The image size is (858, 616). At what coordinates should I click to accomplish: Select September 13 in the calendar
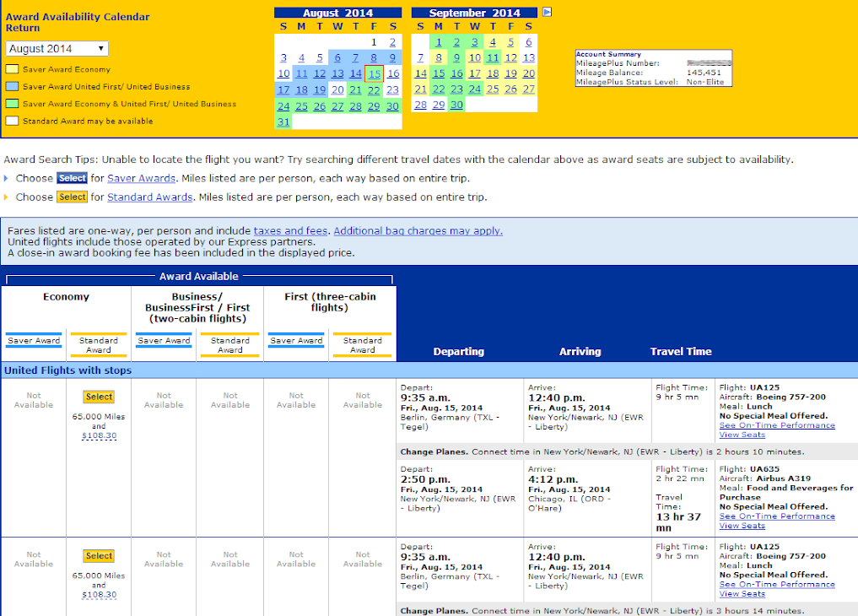(x=529, y=58)
